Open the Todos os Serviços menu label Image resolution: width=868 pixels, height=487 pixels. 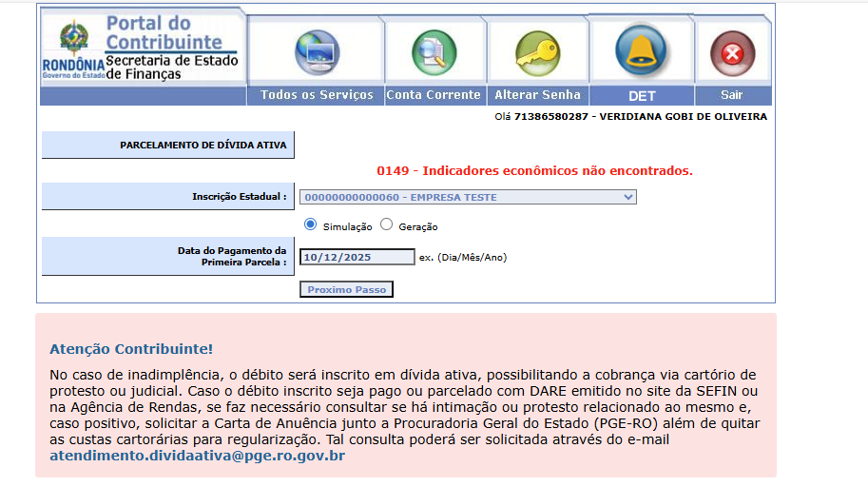pos(317,95)
